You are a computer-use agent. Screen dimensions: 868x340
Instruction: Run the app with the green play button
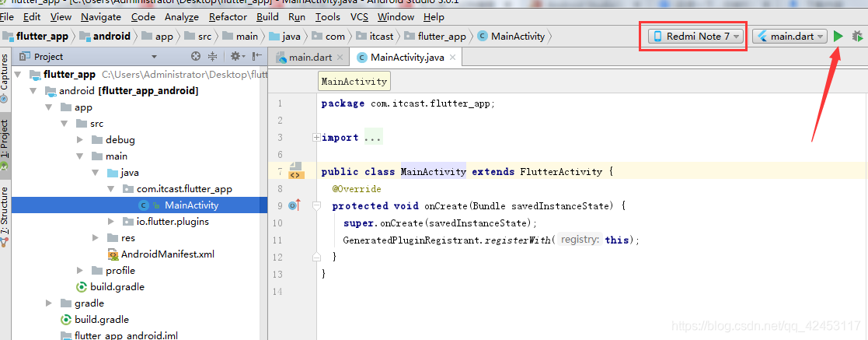838,37
